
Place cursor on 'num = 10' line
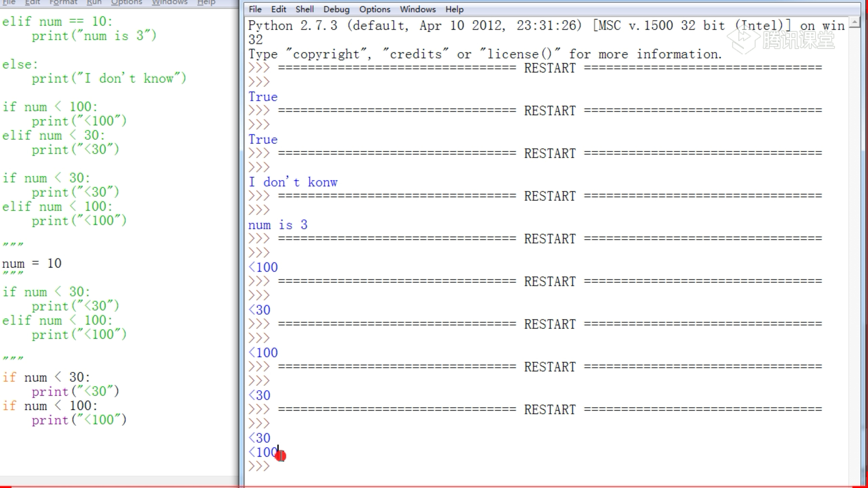click(32, 263)
